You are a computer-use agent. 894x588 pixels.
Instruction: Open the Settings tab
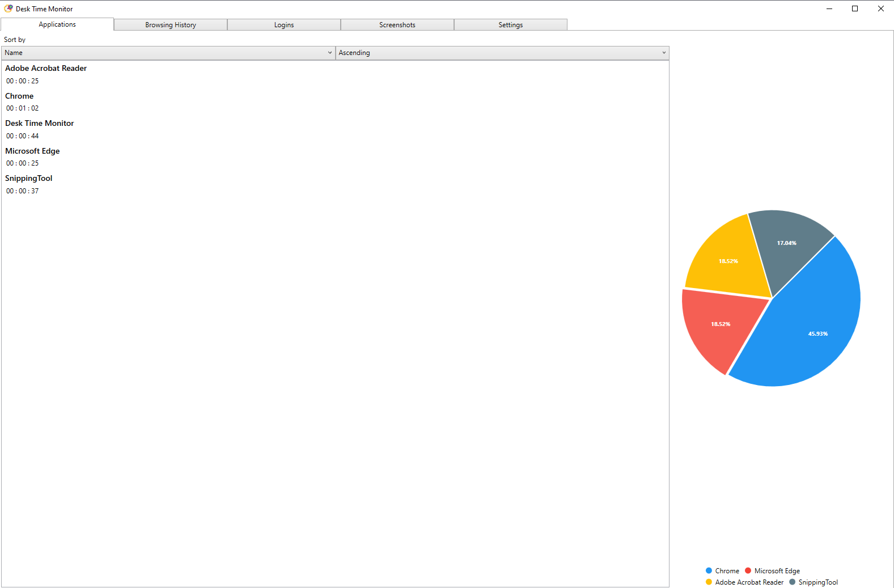pos(511,25)
